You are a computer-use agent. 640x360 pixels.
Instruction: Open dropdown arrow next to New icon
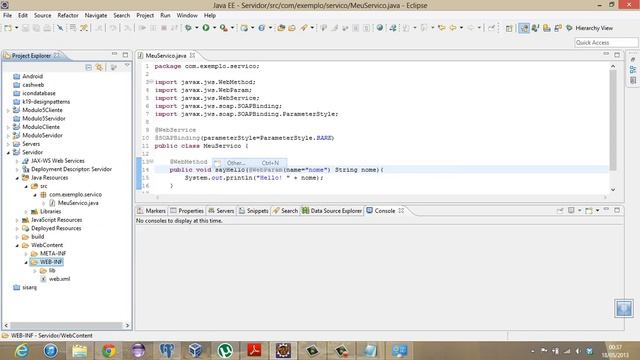(x=16, y=28)
